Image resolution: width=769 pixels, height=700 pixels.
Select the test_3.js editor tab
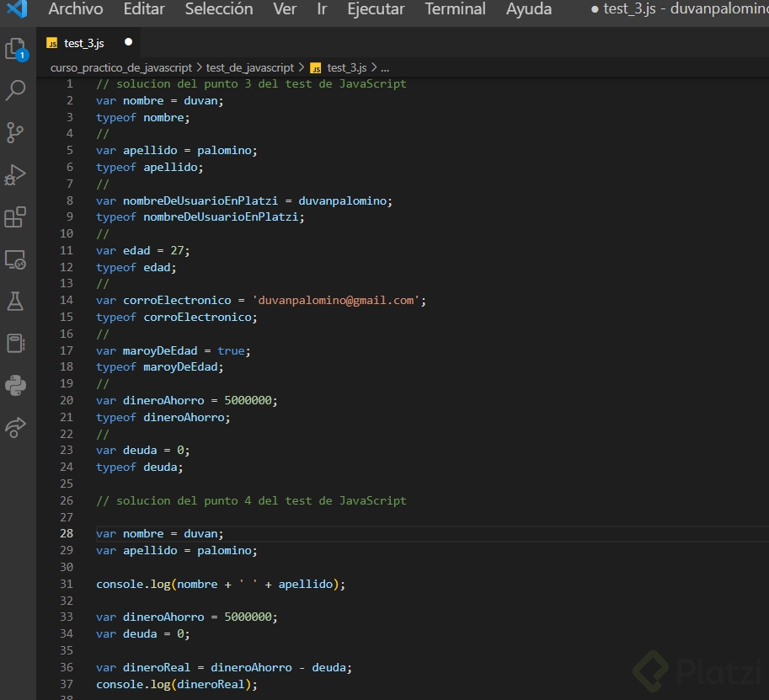coord(88,43)
